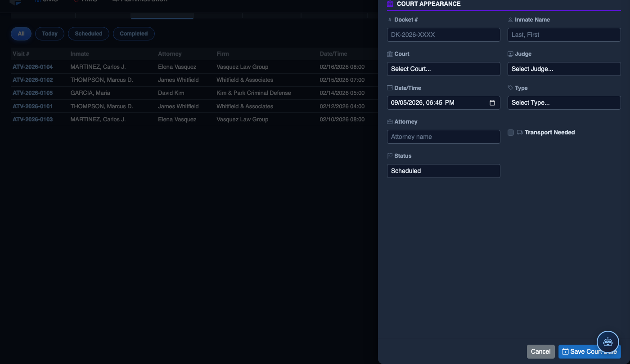Filter visits by All
This screenshot has height=364, width=630.
pos(21,34)
